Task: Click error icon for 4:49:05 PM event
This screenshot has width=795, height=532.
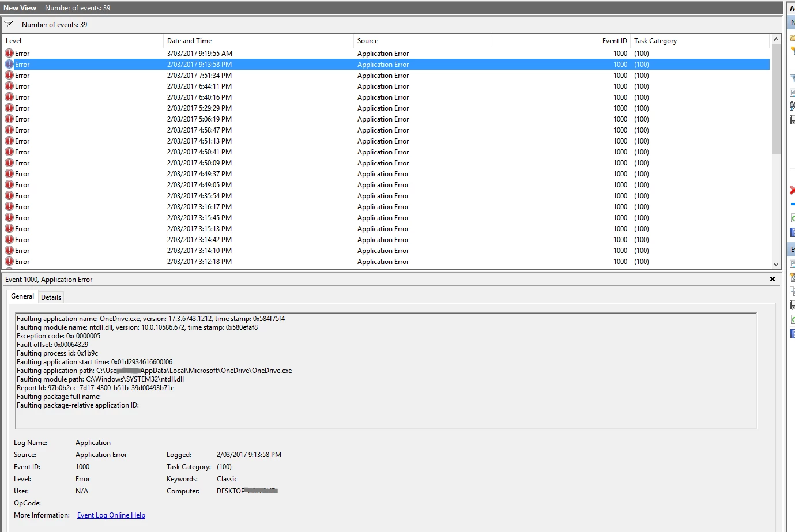Action: click(x=9, y=184)
